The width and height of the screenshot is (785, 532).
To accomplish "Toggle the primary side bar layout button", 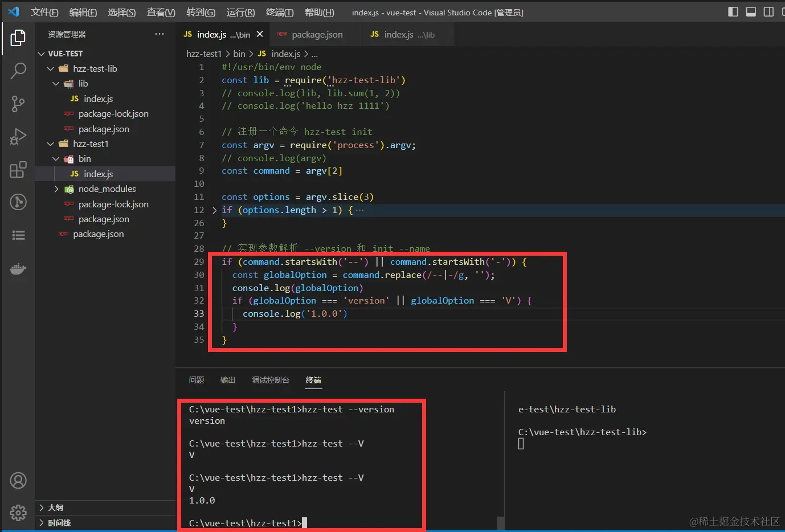I will [x=733, y=12].
